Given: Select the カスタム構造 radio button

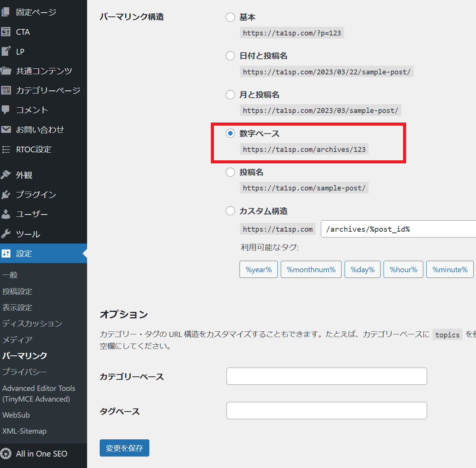Looking at the screenshot, I should coord(230,211).
